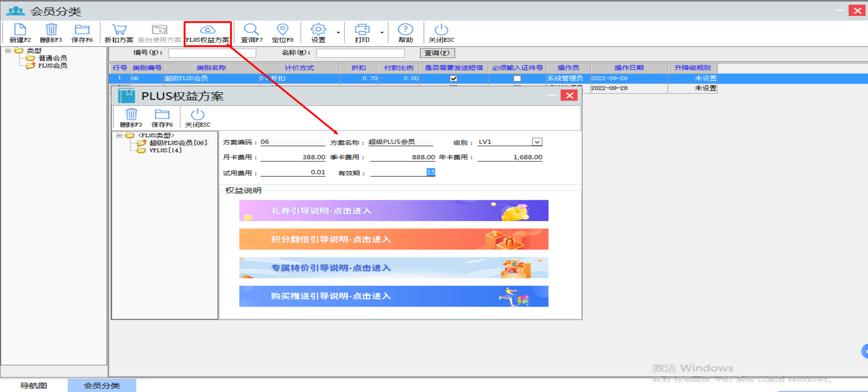Click the 月卡费用 input field
The height and width of the screenshot is (392, 868).
click(293, 157)
